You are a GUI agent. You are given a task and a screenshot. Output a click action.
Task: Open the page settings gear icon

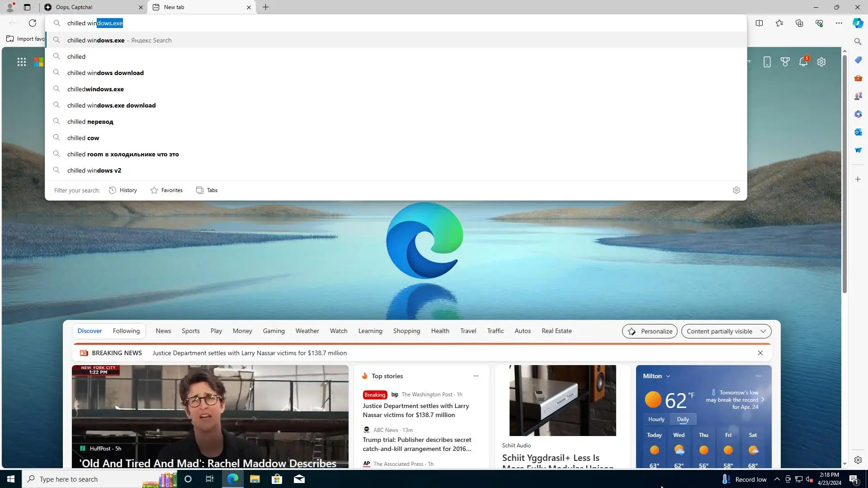click(821, 62)
